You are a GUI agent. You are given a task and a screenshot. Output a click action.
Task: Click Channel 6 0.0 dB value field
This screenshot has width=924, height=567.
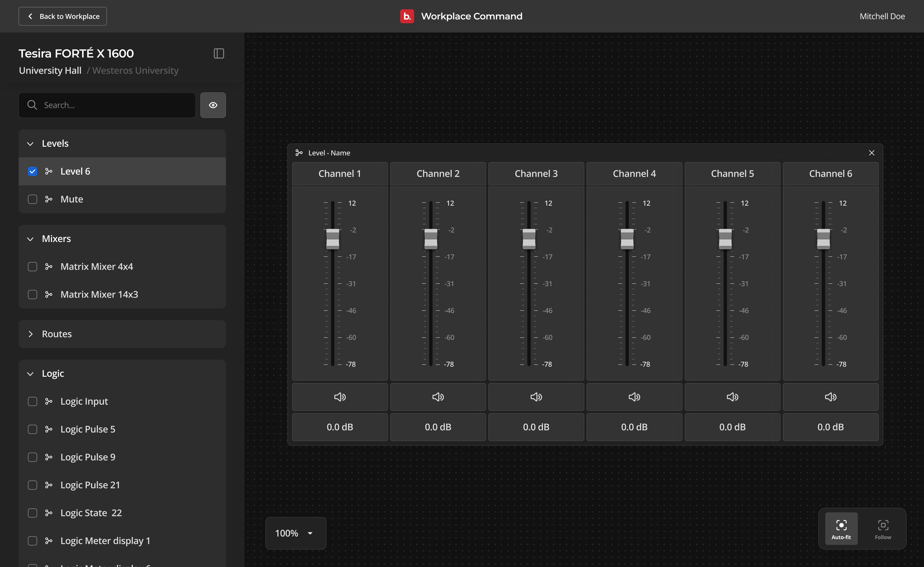[x=831, y=427]
